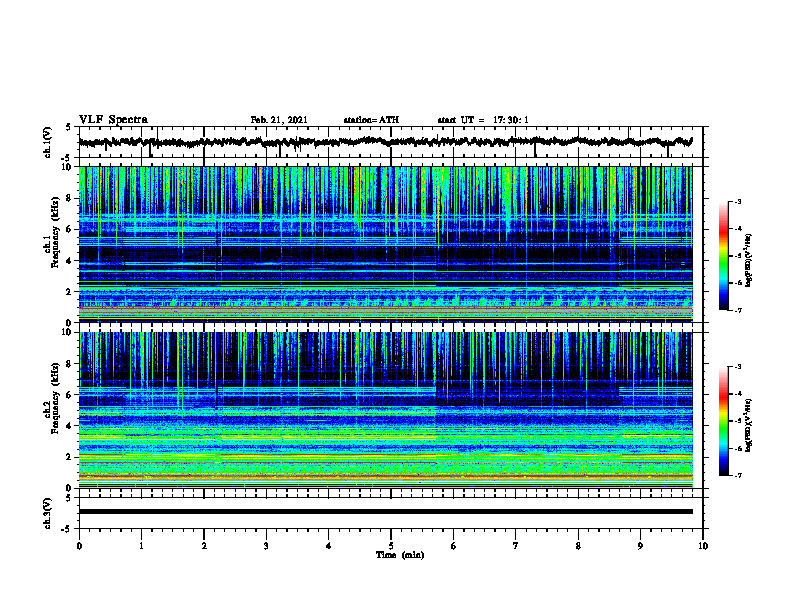Viewport: 792px width, 612px height.
Task: Click the ch.1 colorbar 'log(PSD)' label
Action: pyautogui.click(x=749, y=260)
